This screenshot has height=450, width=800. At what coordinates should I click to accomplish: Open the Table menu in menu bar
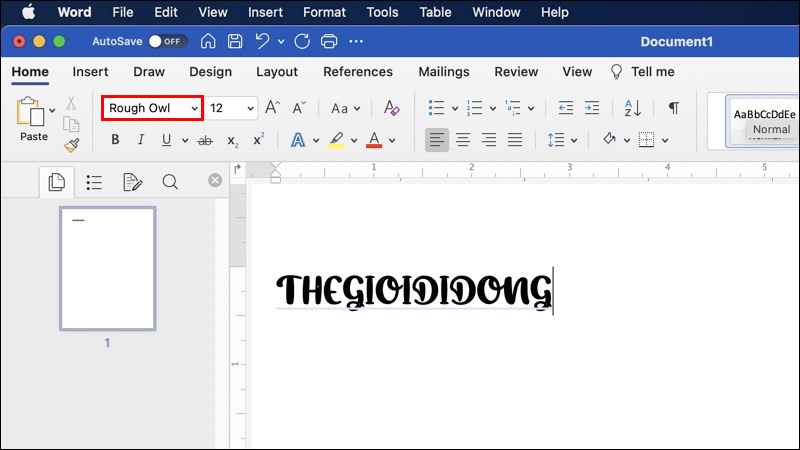pyautogui.click(x=435, y=12)
